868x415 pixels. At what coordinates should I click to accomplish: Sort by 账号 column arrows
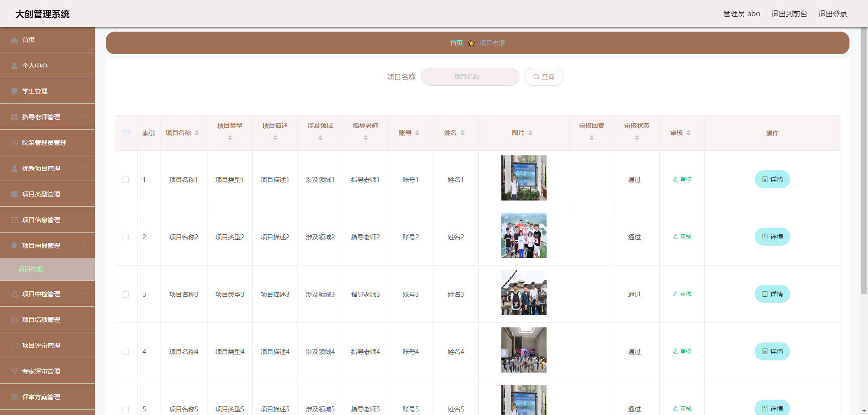pyautogui.click(x=417, y=133)
